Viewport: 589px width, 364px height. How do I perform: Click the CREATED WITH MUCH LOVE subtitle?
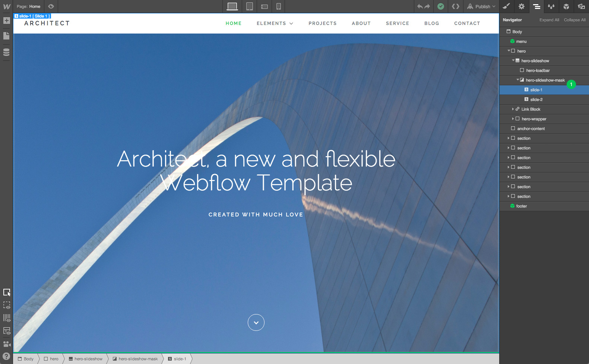pyautogui.click(x=256, y=215)
